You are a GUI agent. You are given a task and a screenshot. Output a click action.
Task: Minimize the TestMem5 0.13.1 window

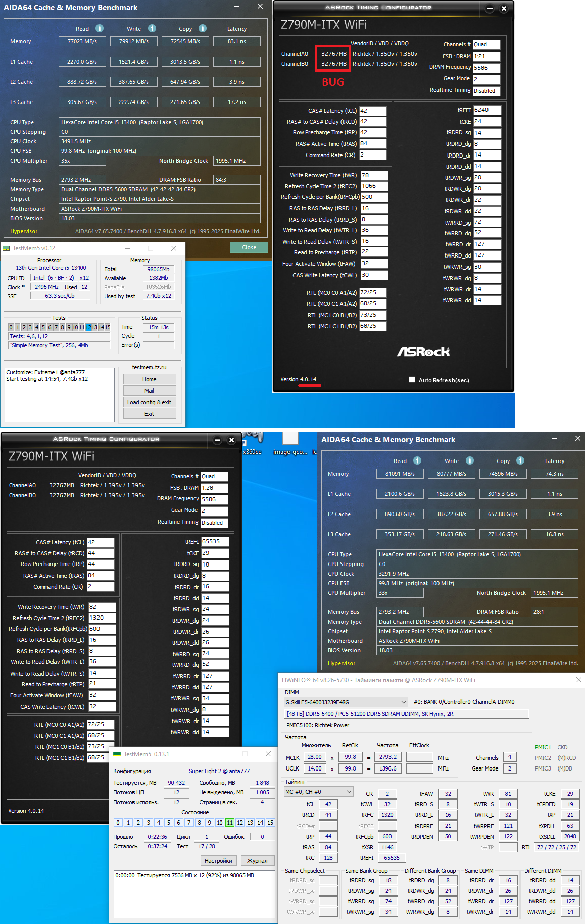[x=222, y=754]
